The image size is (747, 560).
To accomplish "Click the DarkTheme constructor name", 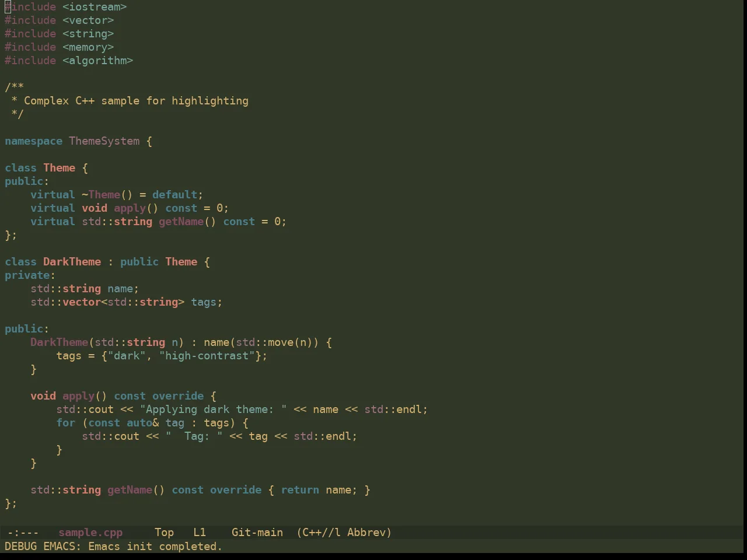I will click(x=59, y=342).
